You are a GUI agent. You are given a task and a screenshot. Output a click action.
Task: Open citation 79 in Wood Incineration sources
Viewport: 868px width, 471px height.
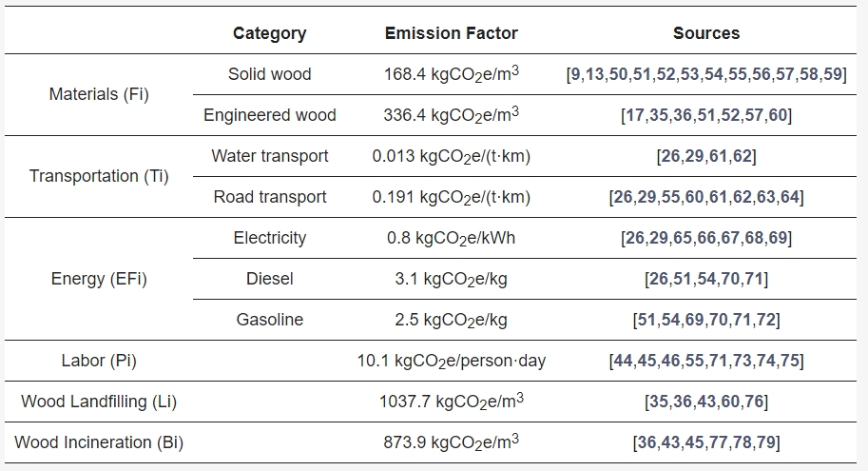click(766, 442)
